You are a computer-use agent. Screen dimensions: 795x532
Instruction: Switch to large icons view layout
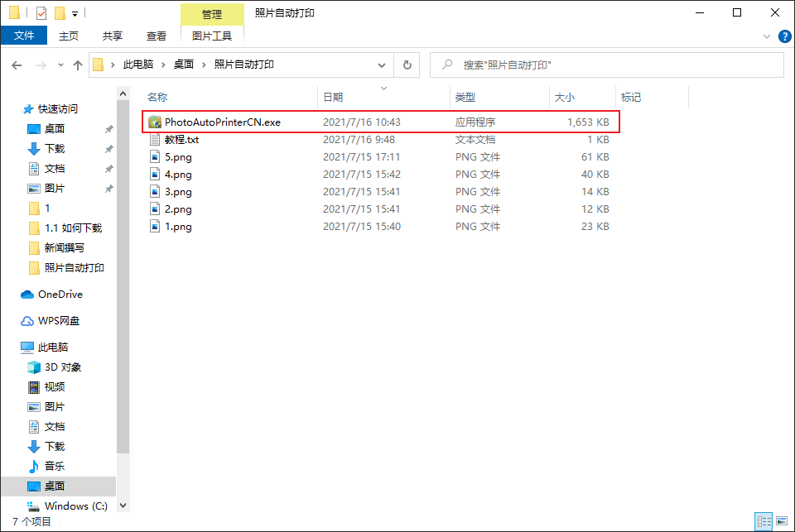click(781, 521)
